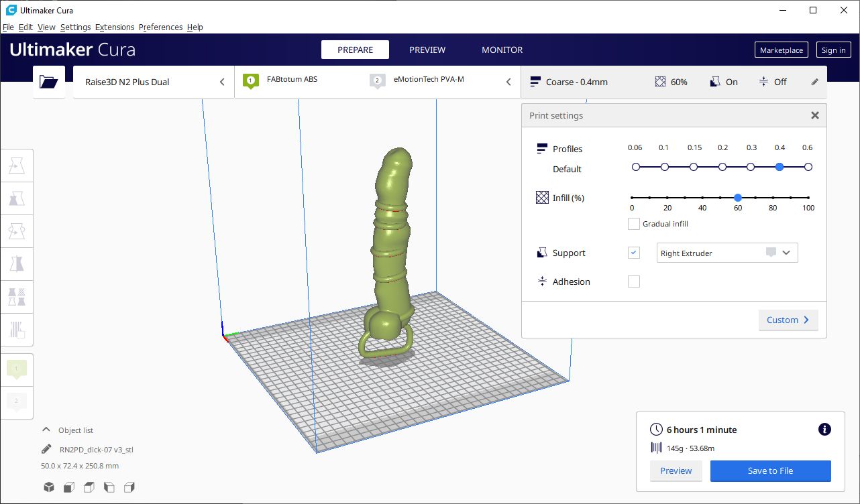Viewport: 860px width, 504px height.
Task: Click Coarse - 0.4mm layer height summary
Action: tap(569, 82)
